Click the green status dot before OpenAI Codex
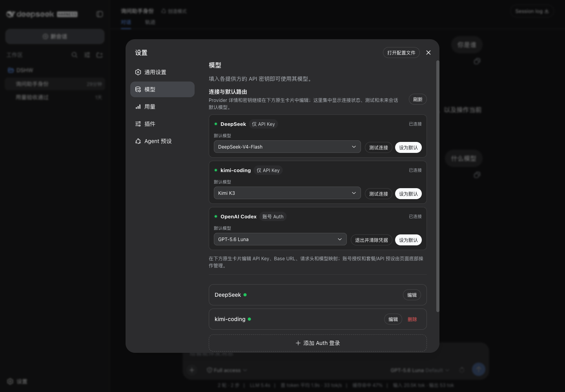The image size is (565, 392). (x=216, y=216)
